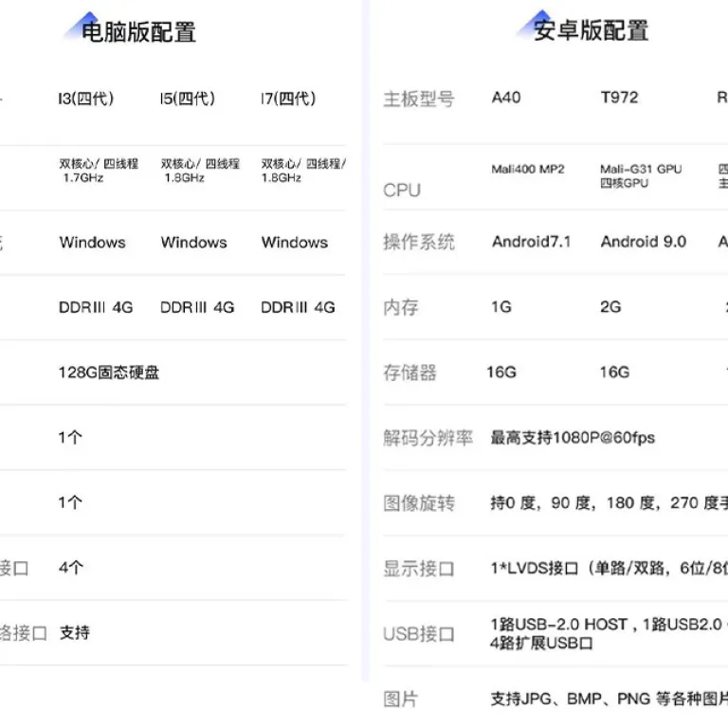
Task: Click the 存储器 row label
Action: point(409,373)
